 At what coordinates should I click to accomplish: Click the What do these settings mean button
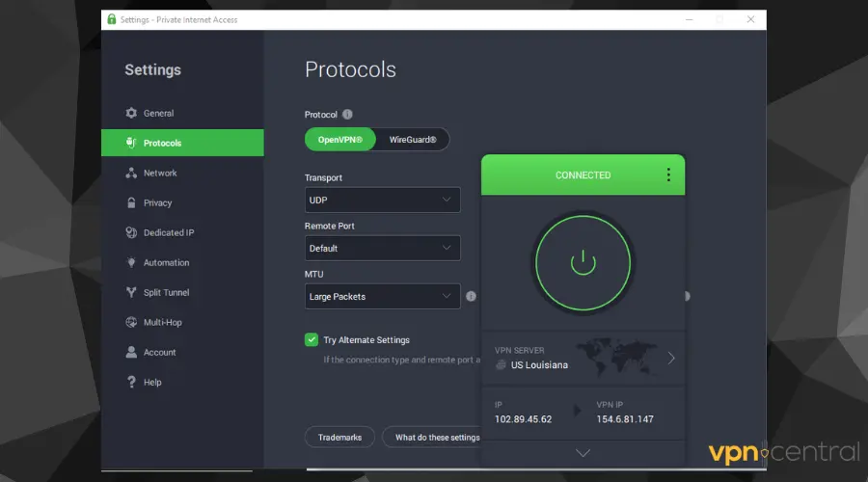432,438
